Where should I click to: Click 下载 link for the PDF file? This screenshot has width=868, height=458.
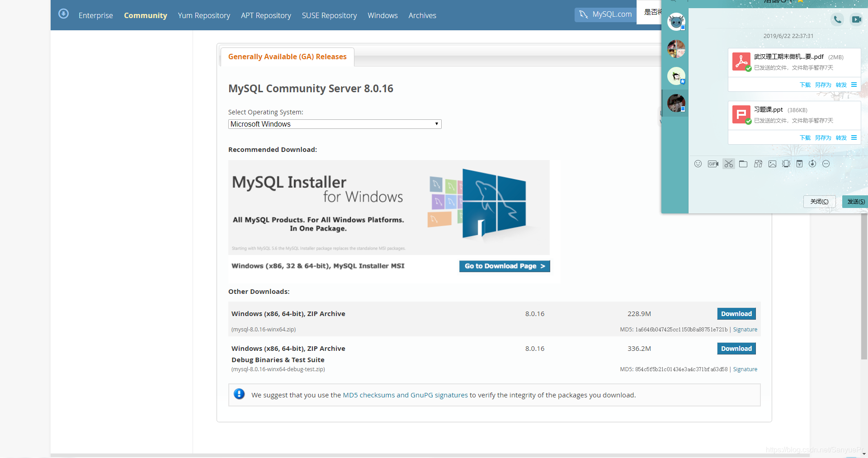pyautogui.click(x=805, y=85)
